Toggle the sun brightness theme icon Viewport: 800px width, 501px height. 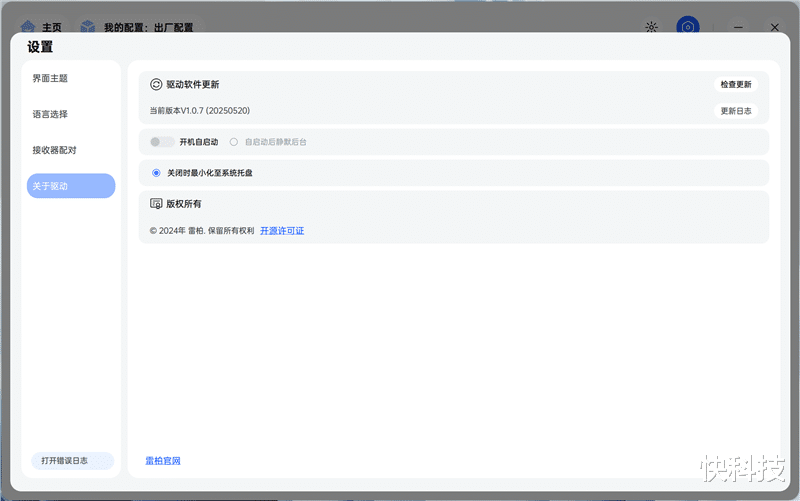(651, 27)
